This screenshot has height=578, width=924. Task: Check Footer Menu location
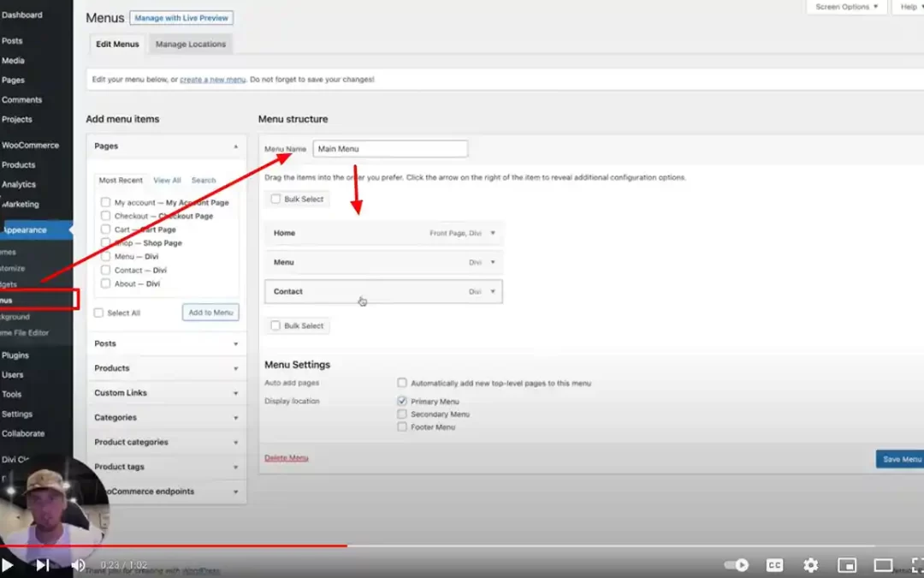coord(402,427)
